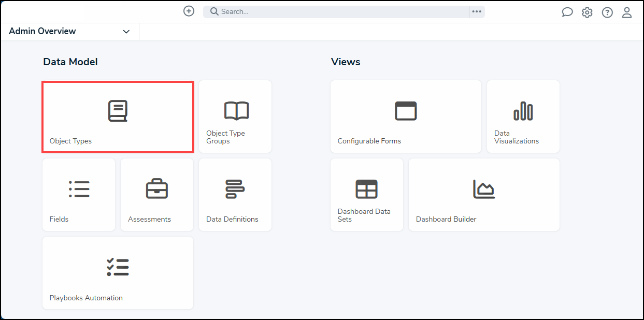The width and height of the screenshot is (644, 320).
Task: Open the search options ellipsis menu
Action: [x=476, y=11]
